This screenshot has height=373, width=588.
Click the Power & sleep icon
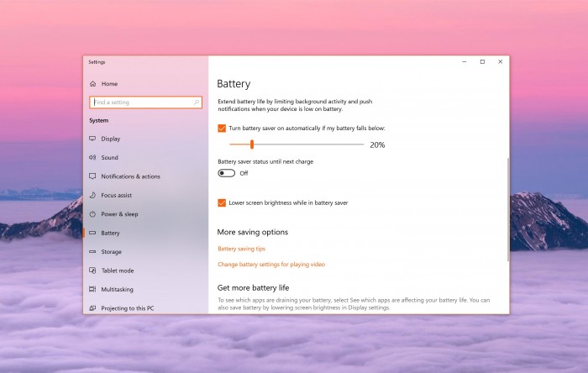pyautogui.click(x=92, y=214)
